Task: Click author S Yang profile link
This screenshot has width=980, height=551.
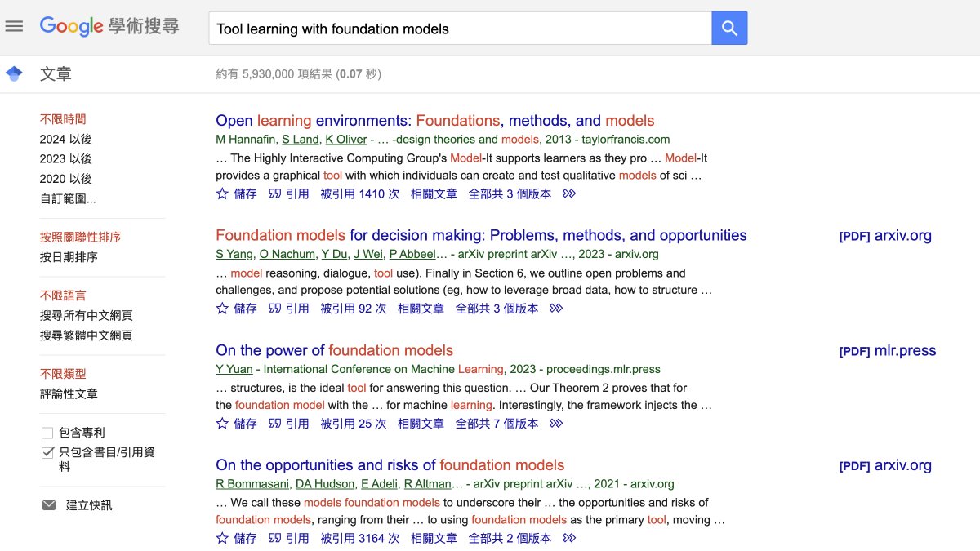Action: coord(234,254)
